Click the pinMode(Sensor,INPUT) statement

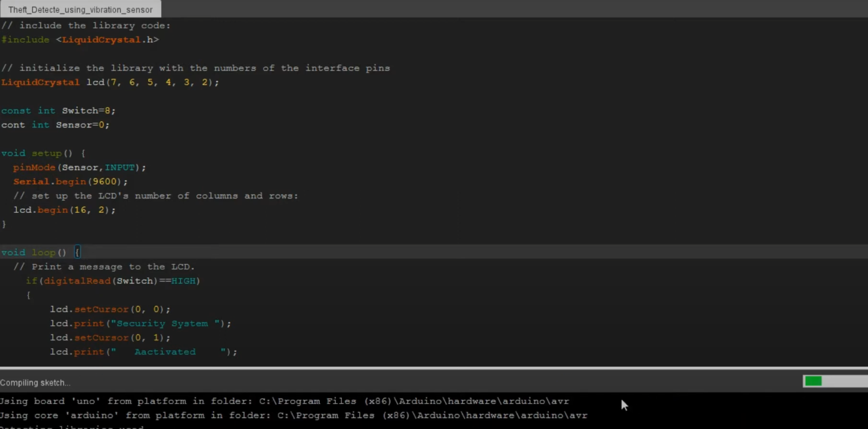pyautogui.click(x=79, y=168)
